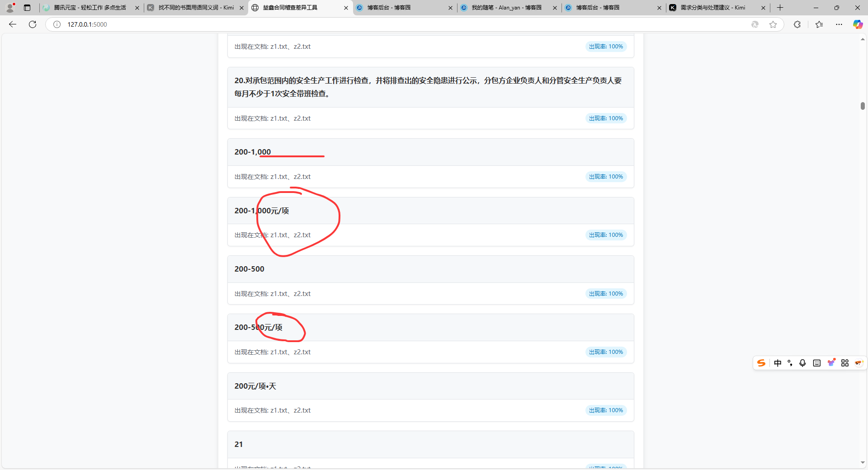View site information icon in address bar

[57, 24]
